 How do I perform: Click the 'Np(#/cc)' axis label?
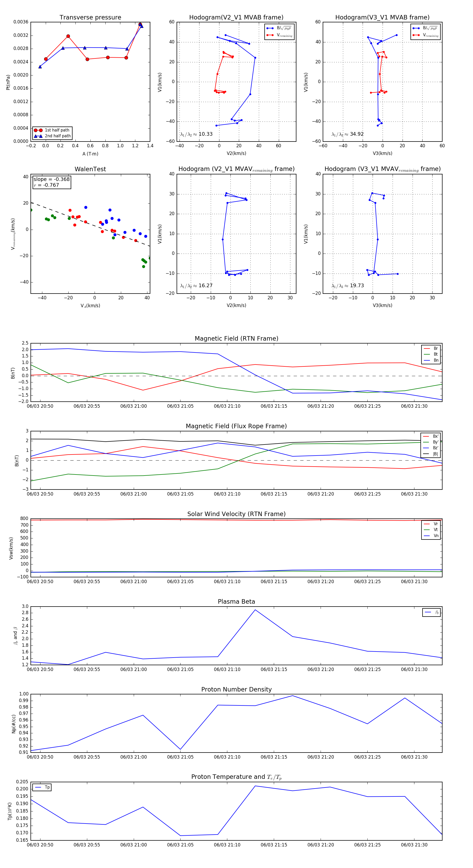14,723
